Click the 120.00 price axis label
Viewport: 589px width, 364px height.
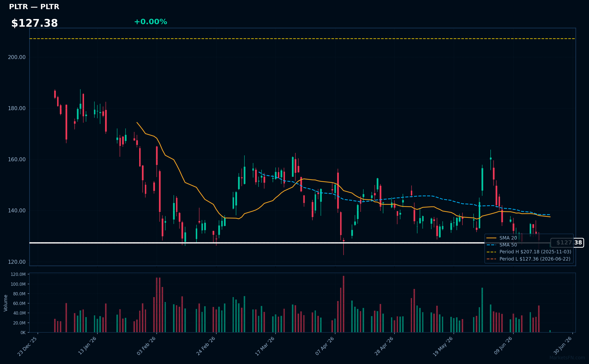click(17, 262)
